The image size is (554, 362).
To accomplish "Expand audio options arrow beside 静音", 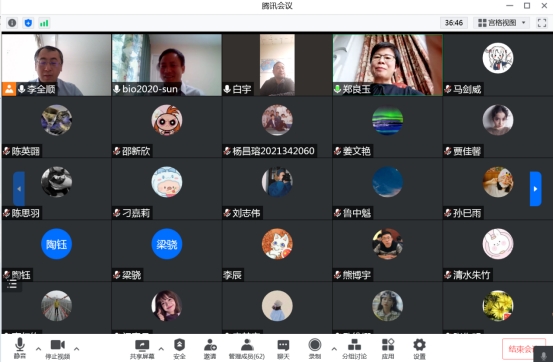I will 38,349.
